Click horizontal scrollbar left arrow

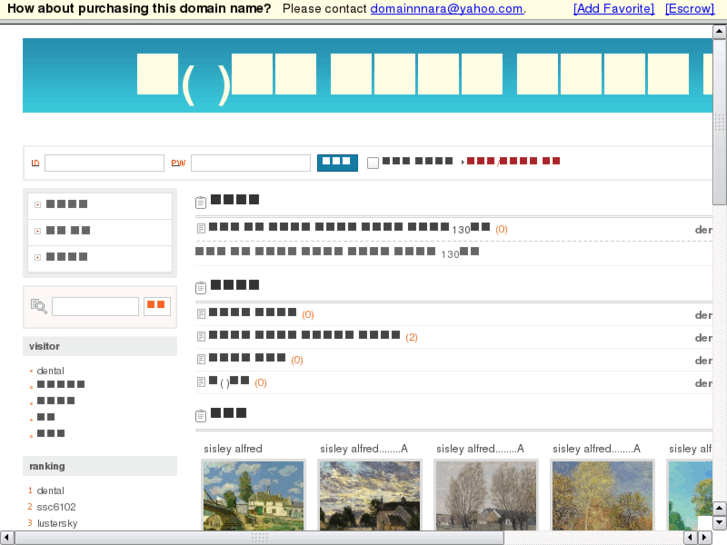(6, 538)
